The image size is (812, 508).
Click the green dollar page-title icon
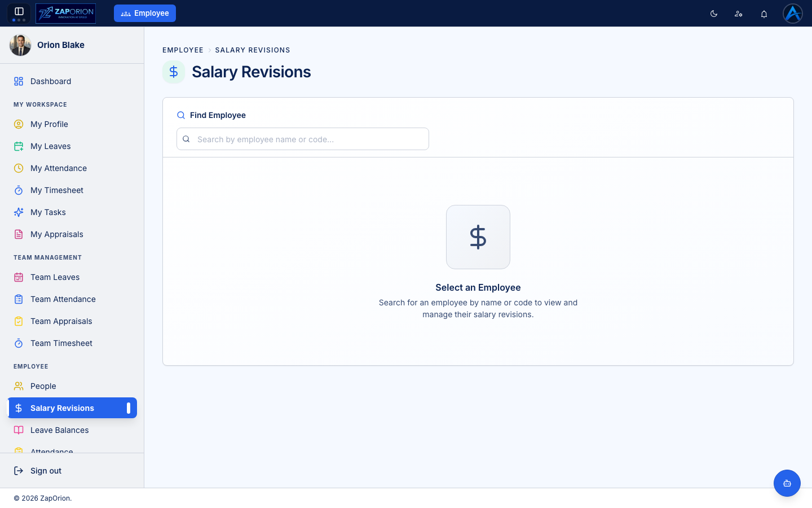[x=174, y=72]
